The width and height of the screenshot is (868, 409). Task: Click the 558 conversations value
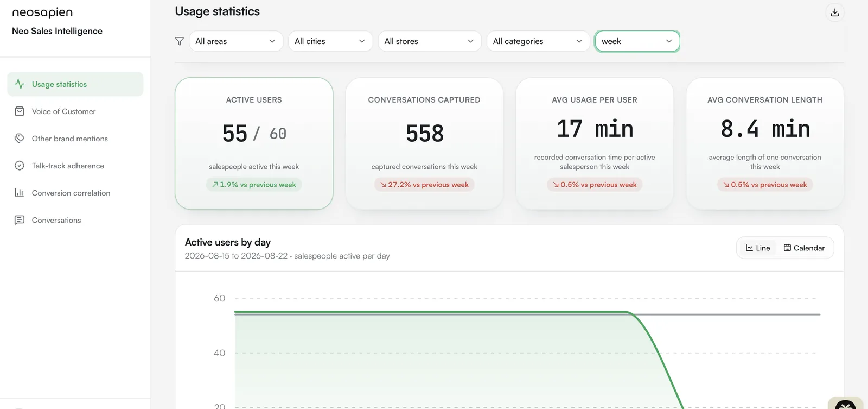pos(425,134)
